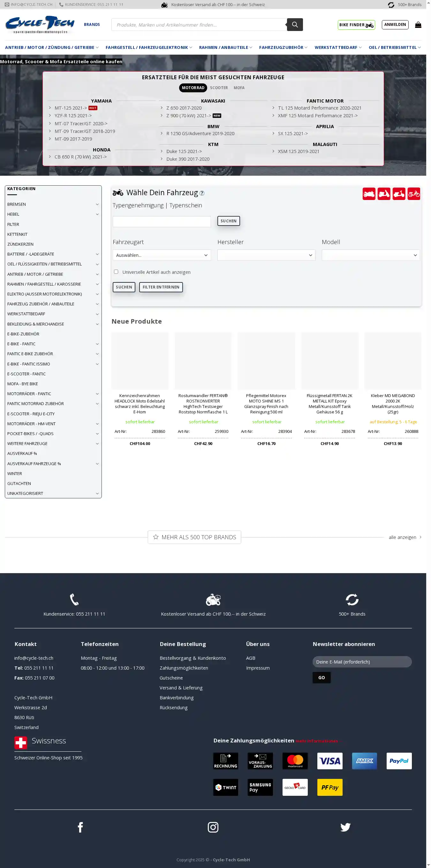Open the Fahrzeugart dropdown
This screenshot has width=431, height=868.
162,255
